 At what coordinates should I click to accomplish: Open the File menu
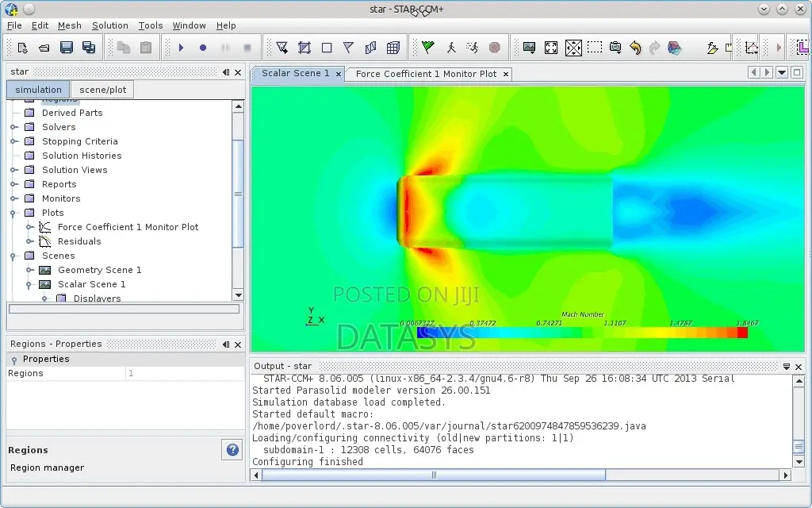point(14,25)
